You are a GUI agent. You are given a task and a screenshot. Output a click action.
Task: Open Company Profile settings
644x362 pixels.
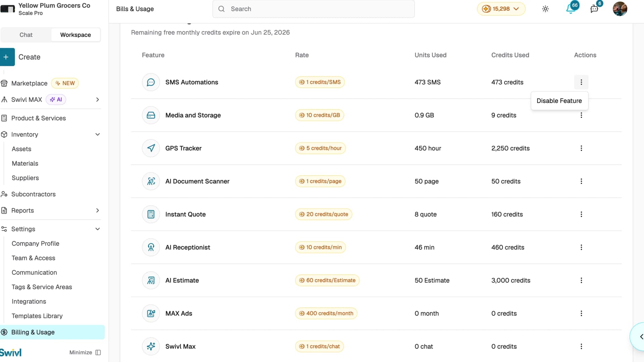[x=35, y=243]
